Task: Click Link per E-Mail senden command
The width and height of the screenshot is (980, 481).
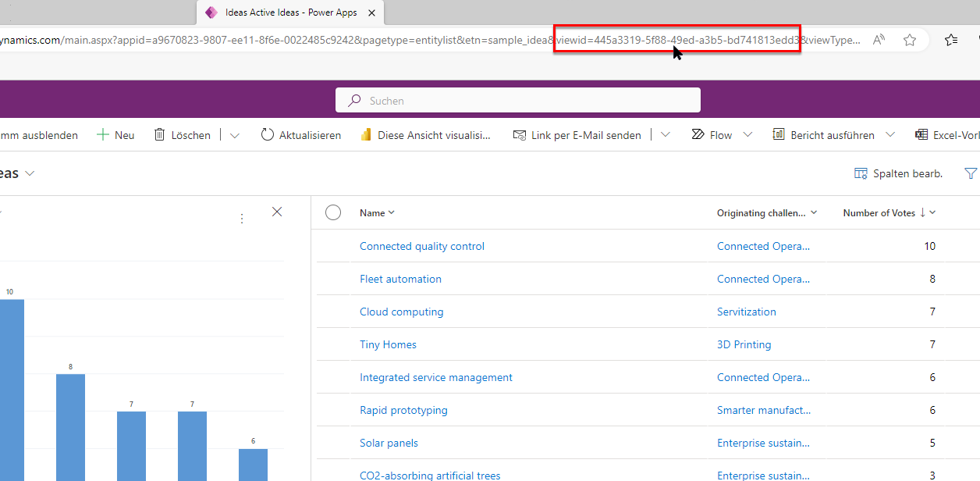Action: click(577, 135)
